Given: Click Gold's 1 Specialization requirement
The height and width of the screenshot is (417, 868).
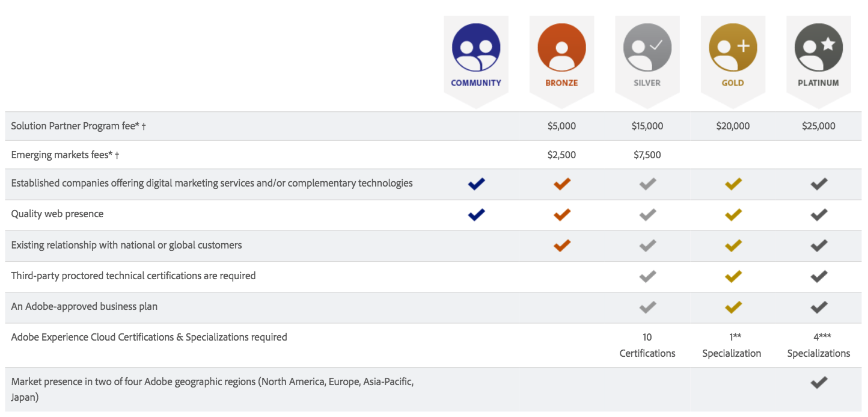Looking at the screenshot, I should (x=732, y=345).
